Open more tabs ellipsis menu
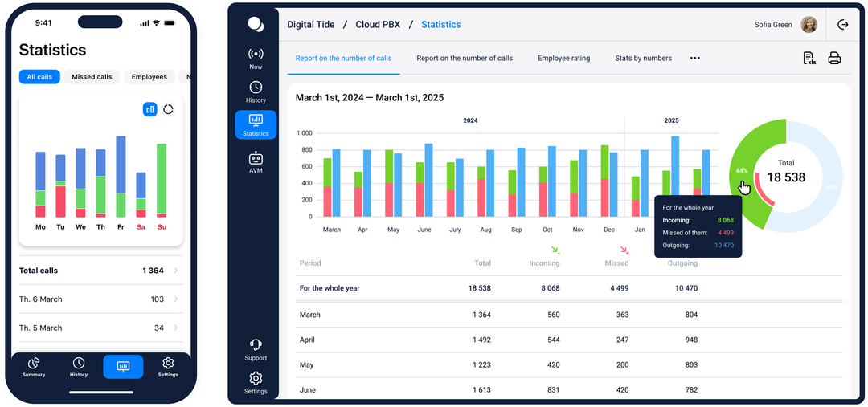 (695, 59)
